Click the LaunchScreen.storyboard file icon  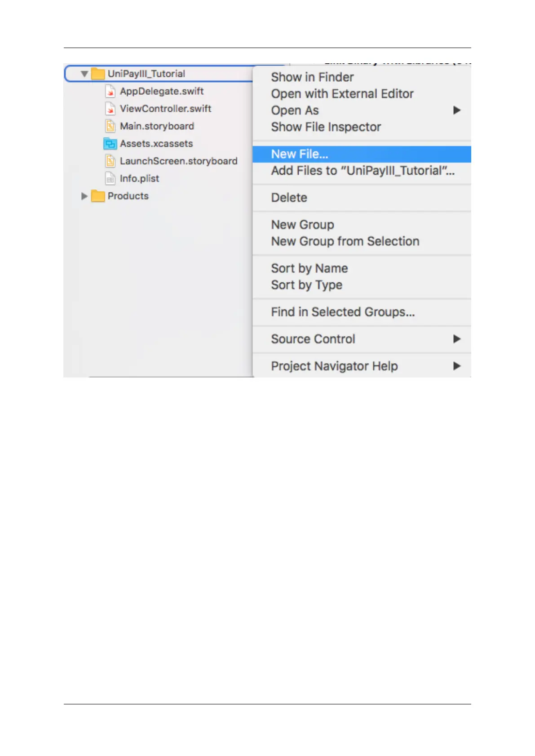(110, 161)
